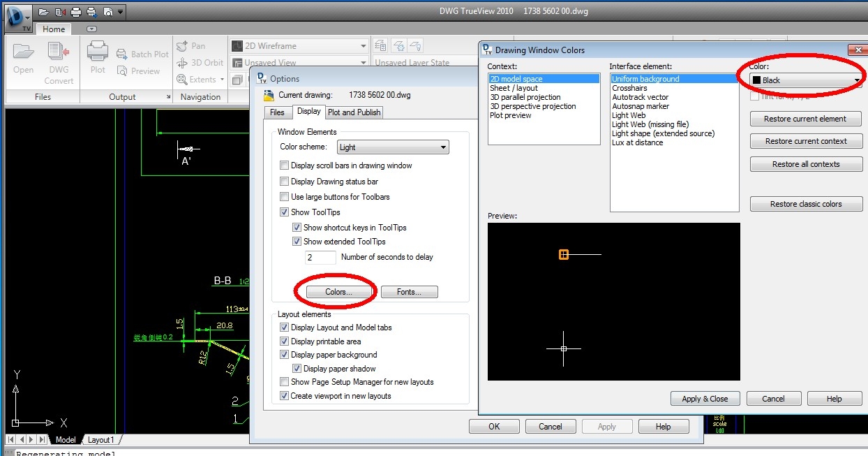This screenshot has width=868, height=456.
Task: Click the layer freeze snowflake icon
Action: click(398, 45)
